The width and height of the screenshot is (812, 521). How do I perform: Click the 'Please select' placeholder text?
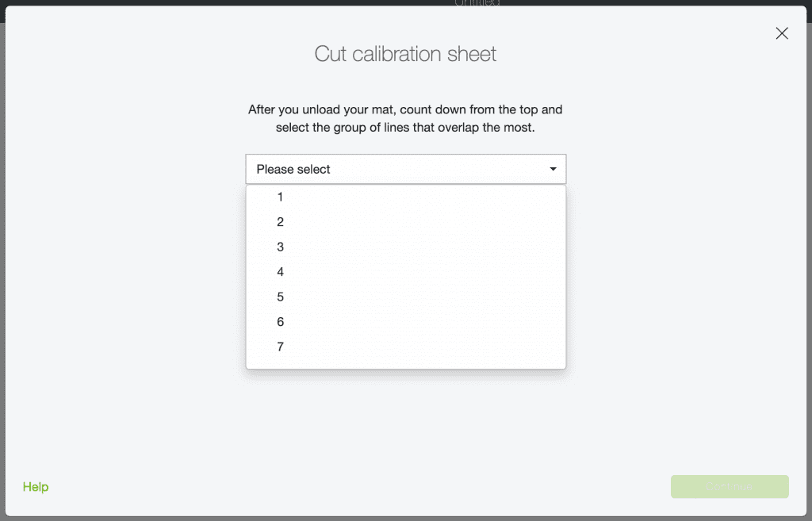[x=293, y=169]
